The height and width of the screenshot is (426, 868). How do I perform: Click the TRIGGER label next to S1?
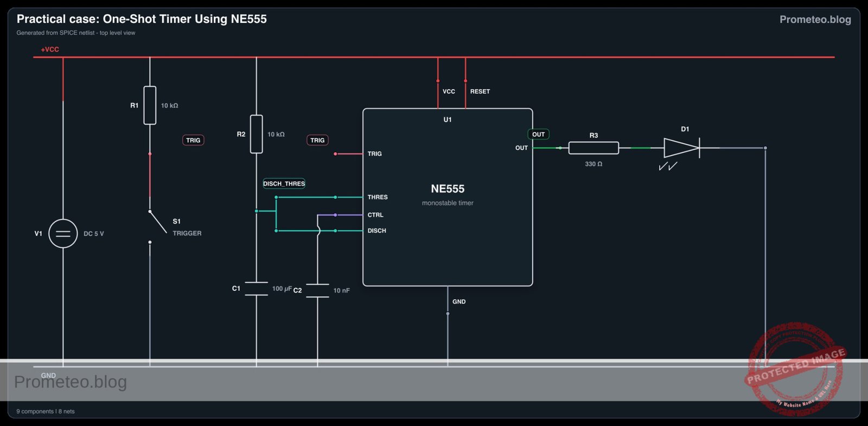(187, 233)
